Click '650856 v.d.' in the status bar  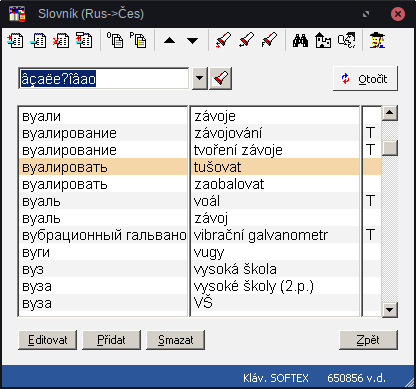[x=356, y=378]
